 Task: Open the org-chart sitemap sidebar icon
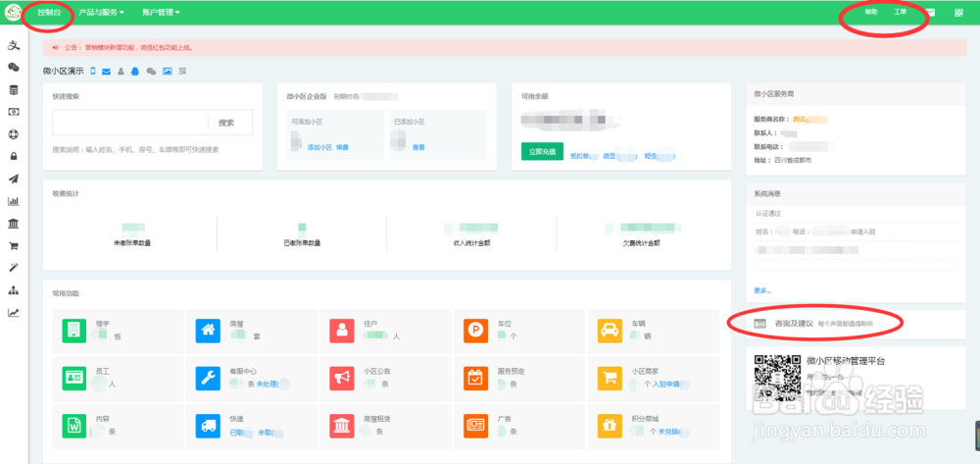click(13, 290)
